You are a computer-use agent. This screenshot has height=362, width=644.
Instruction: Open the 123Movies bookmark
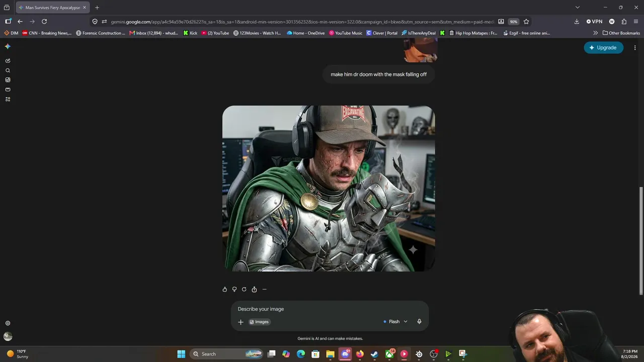257,33
